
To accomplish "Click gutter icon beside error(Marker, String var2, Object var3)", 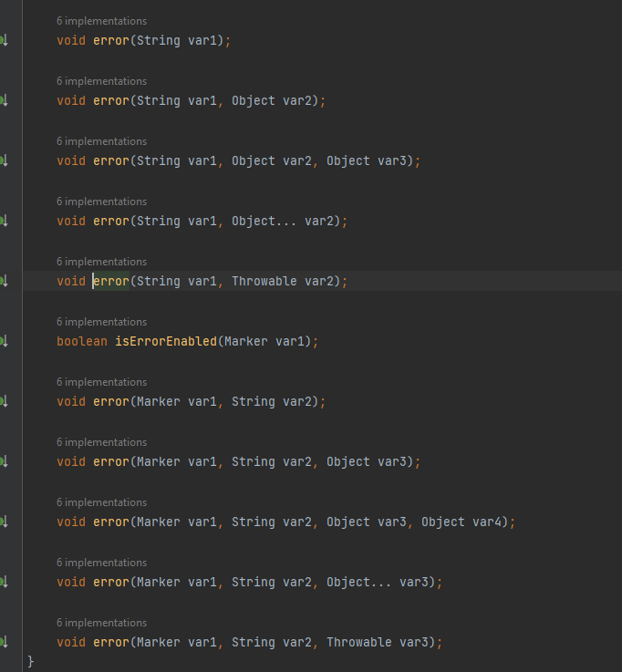I will click(x=4, y=462).
